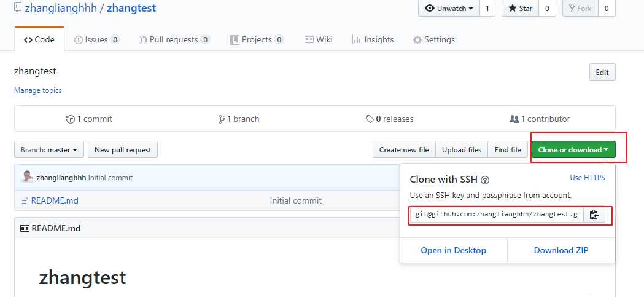The image size is (644, 297).
Task: Click the forks count 0
Action: pos(607,8)
